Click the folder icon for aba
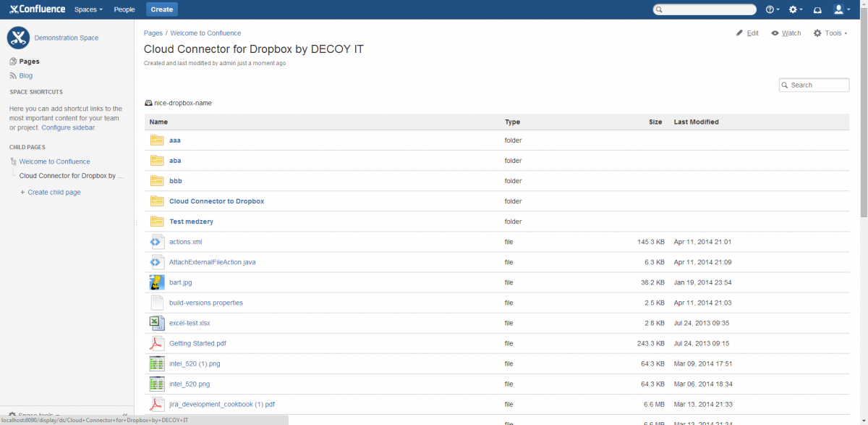The width and height of the screenshot is (868, 425). click(x=157, y=161)
